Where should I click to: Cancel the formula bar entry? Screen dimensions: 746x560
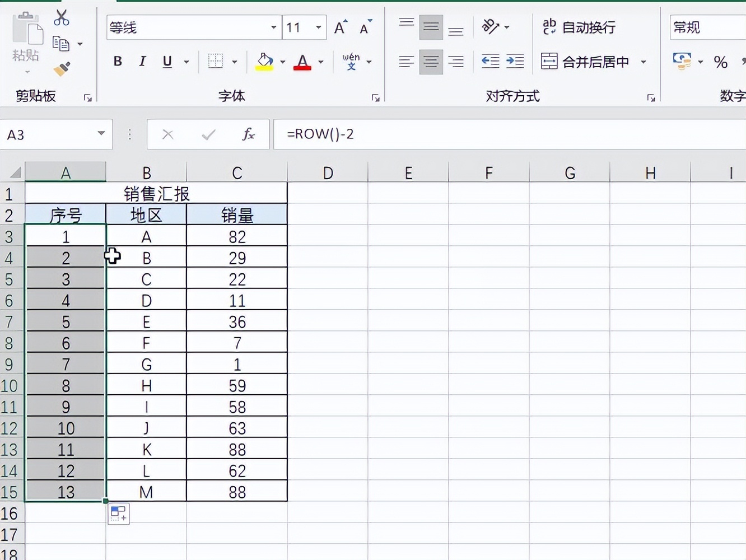point(167,134)
